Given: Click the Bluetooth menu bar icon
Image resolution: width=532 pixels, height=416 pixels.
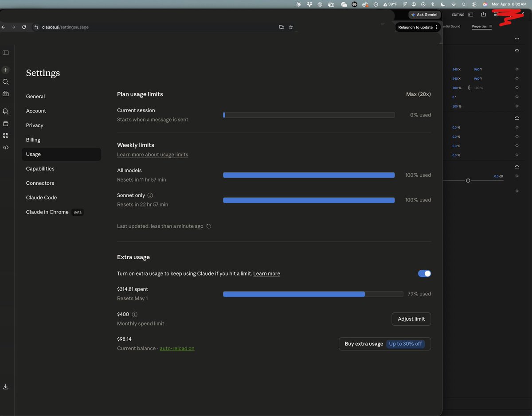Looking at the screenshot, I should (x=433, y=4).
